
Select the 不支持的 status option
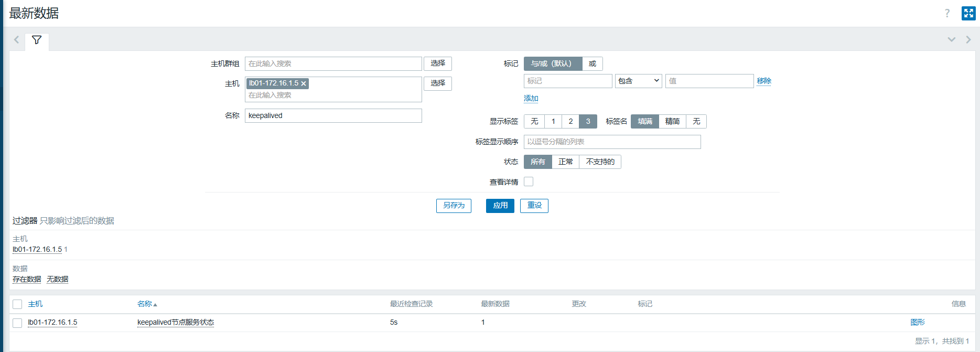point(600,162)
